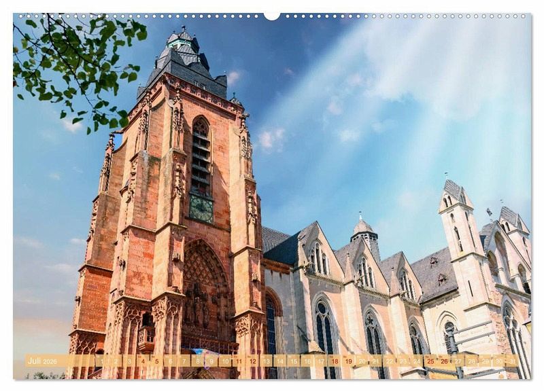This screenshot has height=392, width=544.
Task: Select day 20 in the calendar strip
Action: click(362, 361)
